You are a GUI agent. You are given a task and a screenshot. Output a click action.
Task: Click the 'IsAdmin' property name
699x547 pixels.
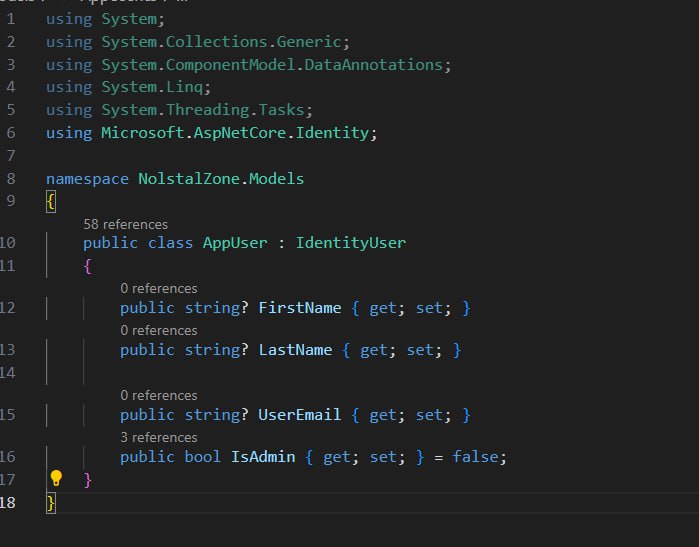pyautogui.click(x=263, y=457)
